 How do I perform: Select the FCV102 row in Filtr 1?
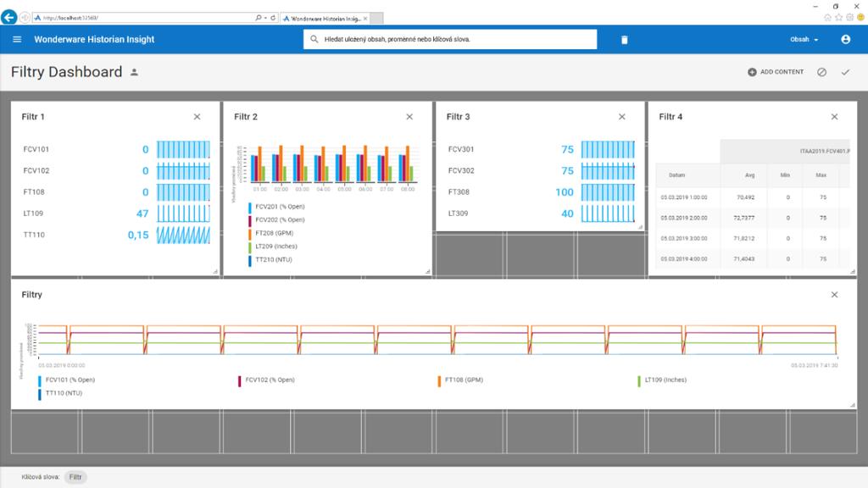[116, 170]
